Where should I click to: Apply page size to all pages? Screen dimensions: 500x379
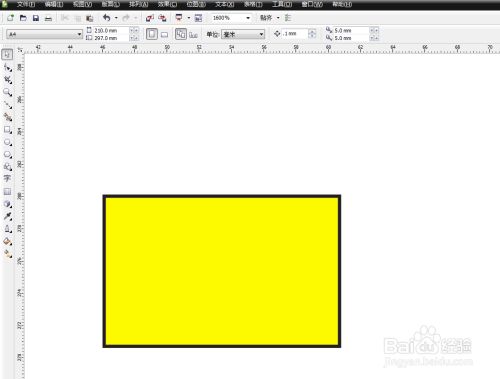point(181,34)
